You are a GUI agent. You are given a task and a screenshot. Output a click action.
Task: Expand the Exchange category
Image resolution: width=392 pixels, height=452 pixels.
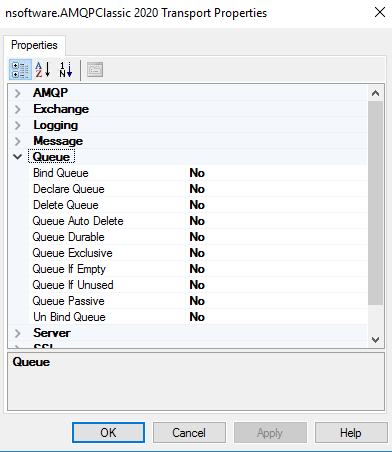[18, 109]
